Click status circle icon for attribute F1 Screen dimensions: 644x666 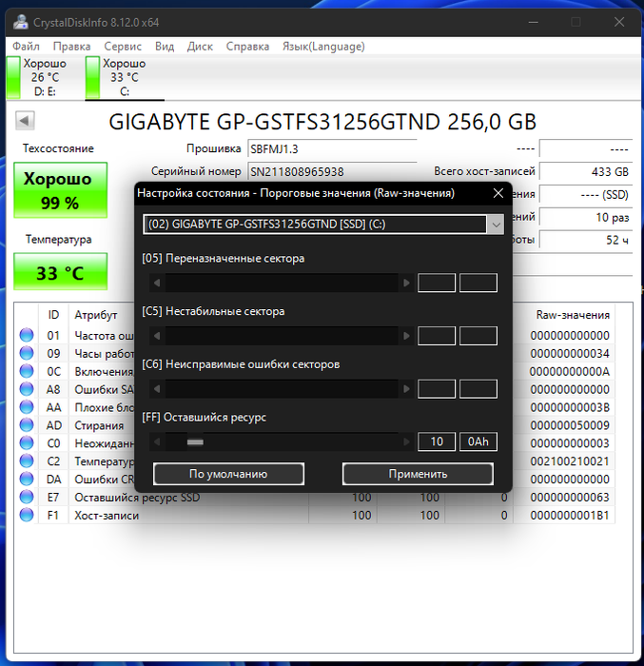pos(27,515)
